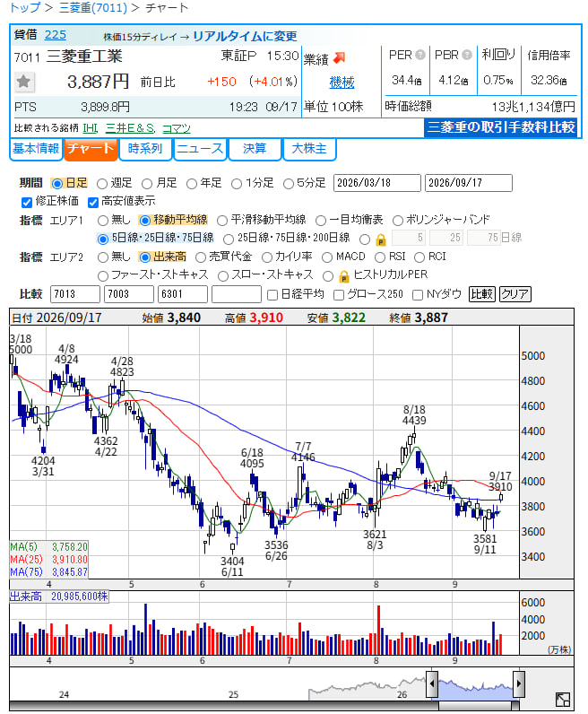This screenshot has height=714, width=588.
Task: Click トップ breadcrumb link
Action: (25, 8)
